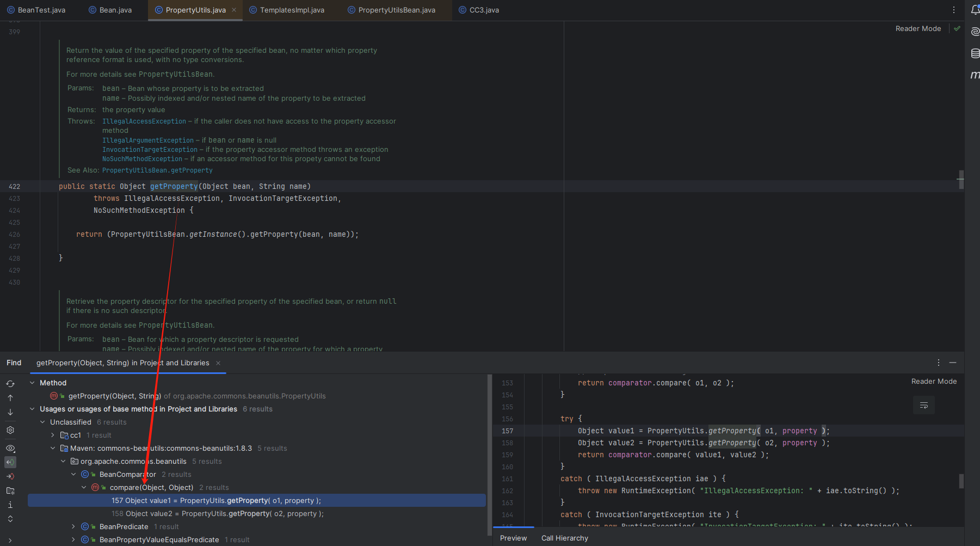Open Find panel settings gear
This screenshot has height=546, width=980.
(x=10, y=430)
